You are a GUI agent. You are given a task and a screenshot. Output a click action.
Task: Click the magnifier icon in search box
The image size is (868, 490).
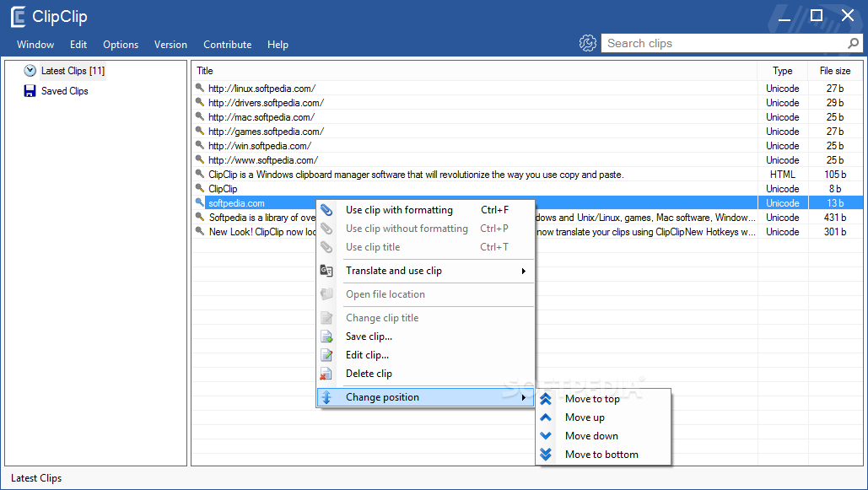853,43
